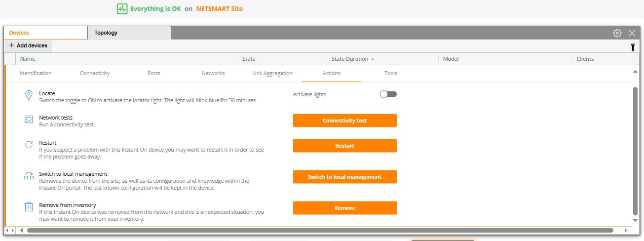The height and width of the screenshot is (241, 644).
Task: Close the devices panel with X
Action: 632,33
